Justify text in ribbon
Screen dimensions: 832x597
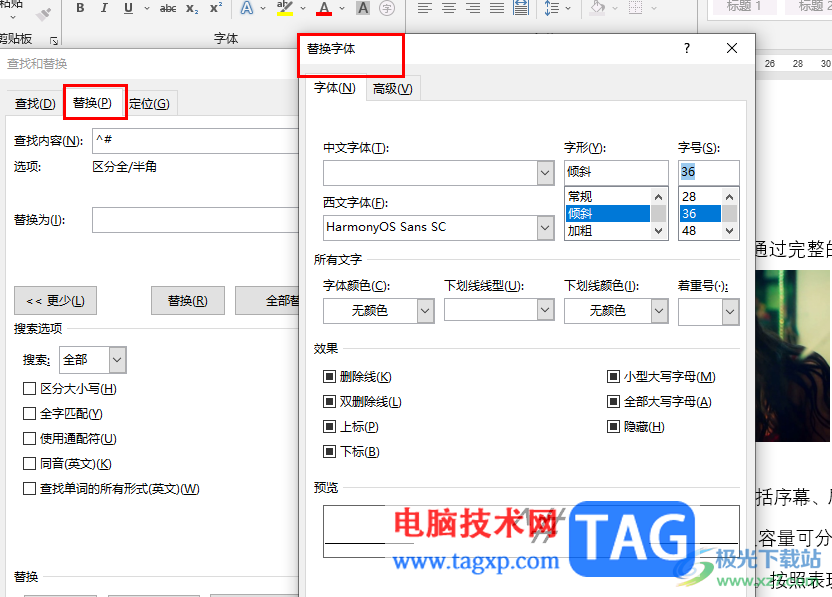497,8
